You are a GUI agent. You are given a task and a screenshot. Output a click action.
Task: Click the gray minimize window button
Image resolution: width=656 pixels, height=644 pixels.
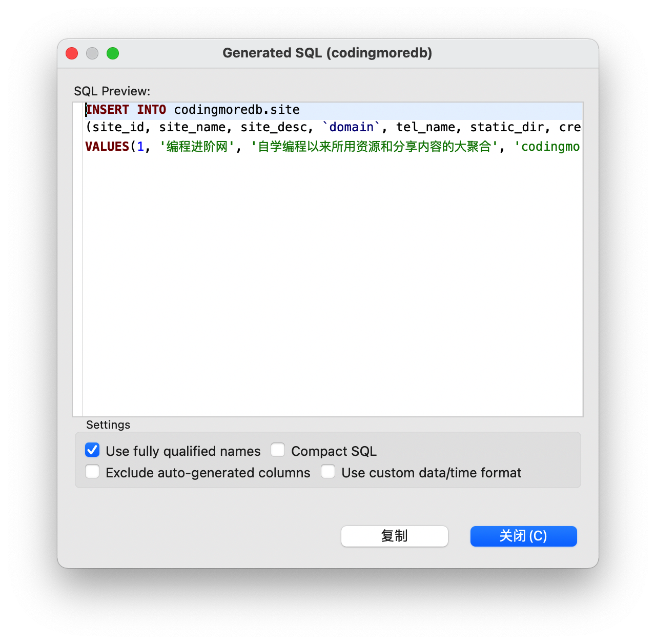pyautogui.click(x=92, y=53)
